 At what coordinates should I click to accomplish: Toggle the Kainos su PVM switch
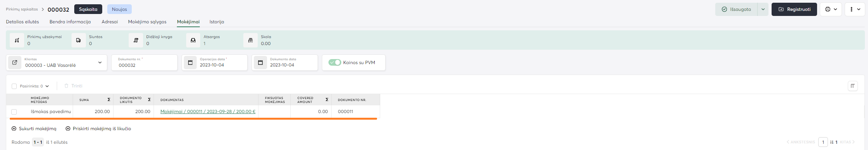click(335, 63)
